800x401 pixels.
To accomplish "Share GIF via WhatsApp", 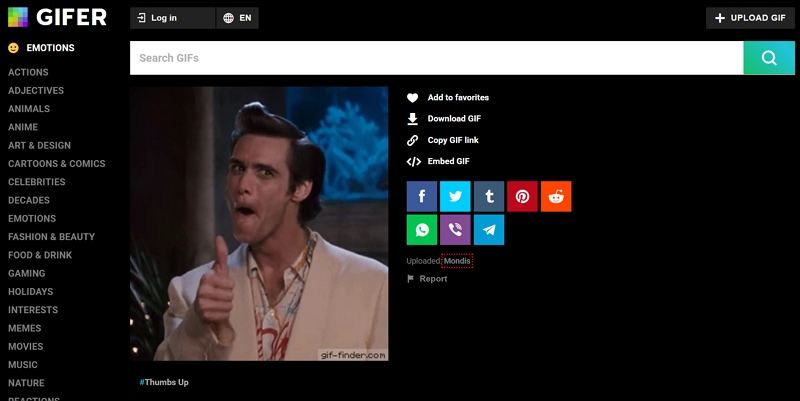I will tap(422, 230).
